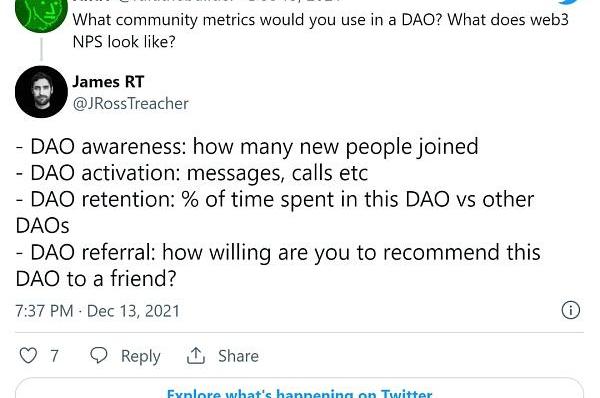Viewport: 600px width, 398px height.
Task: Click the Share text label
Action: pos(238,356)
